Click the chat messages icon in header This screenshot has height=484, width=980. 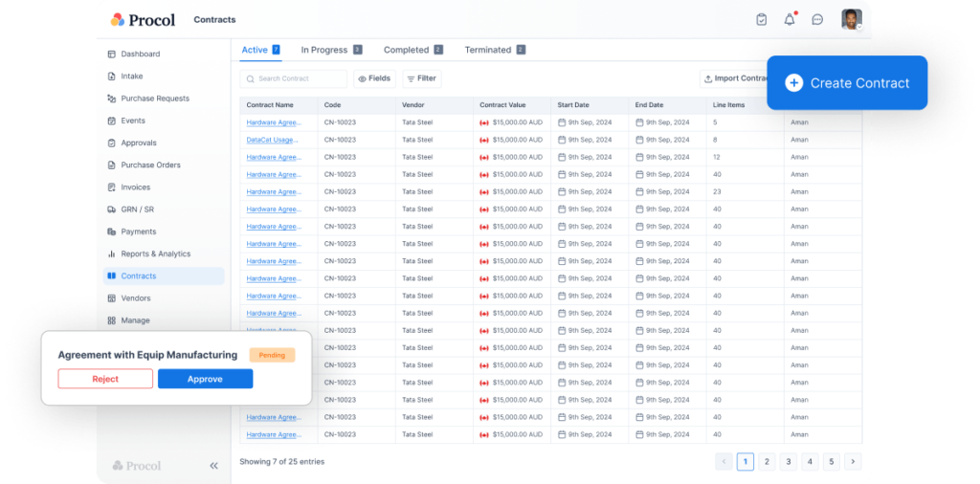(817, 19)
